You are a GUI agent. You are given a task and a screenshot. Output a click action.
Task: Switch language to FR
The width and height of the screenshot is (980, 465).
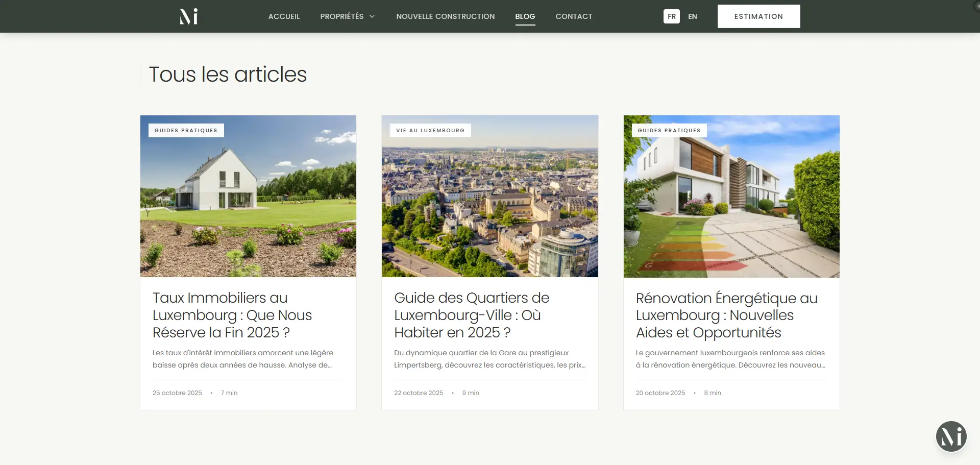(671, 16)
